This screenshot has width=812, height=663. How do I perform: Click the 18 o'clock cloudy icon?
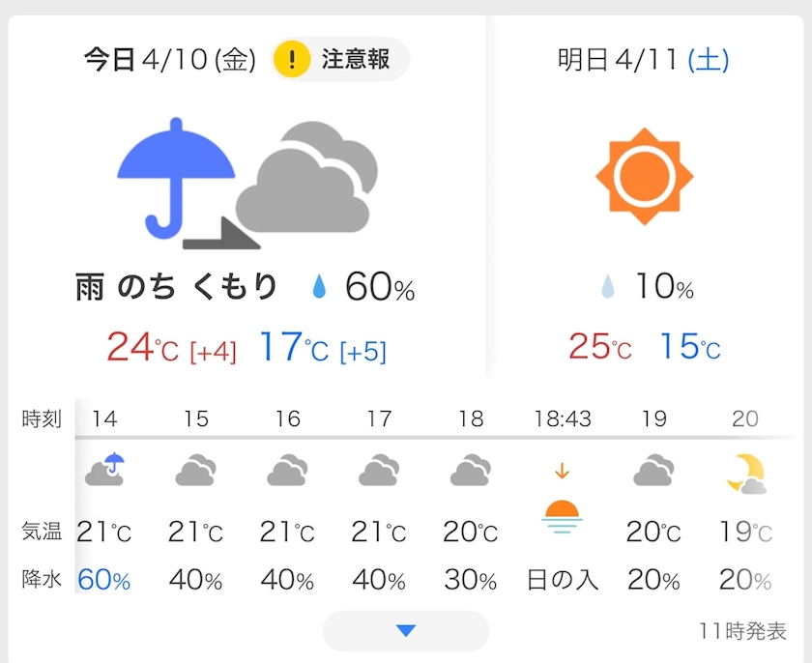470,470
